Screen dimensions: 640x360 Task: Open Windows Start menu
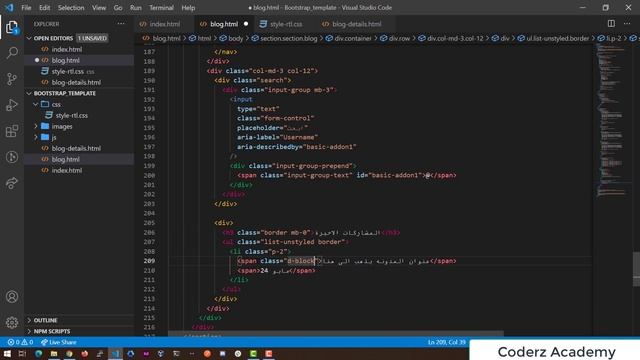coord(7,353)
